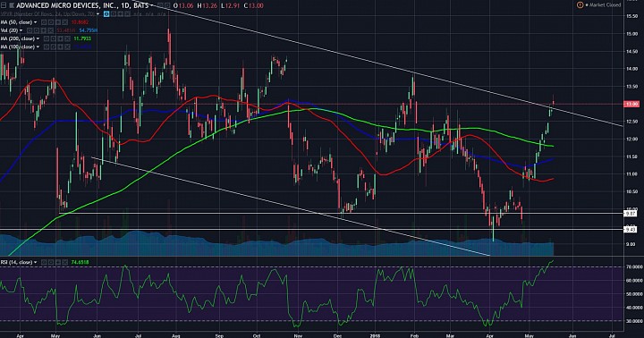Screen dimensions: 644x338
Task: Open the MA (50, close) dropdown arrow
Action: tap(35, 22)
